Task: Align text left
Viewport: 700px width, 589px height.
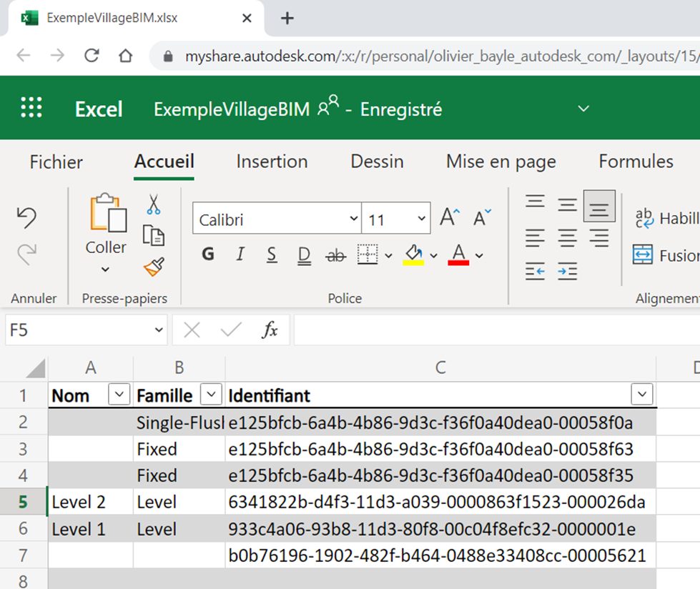Action: (x=535, y=238)
